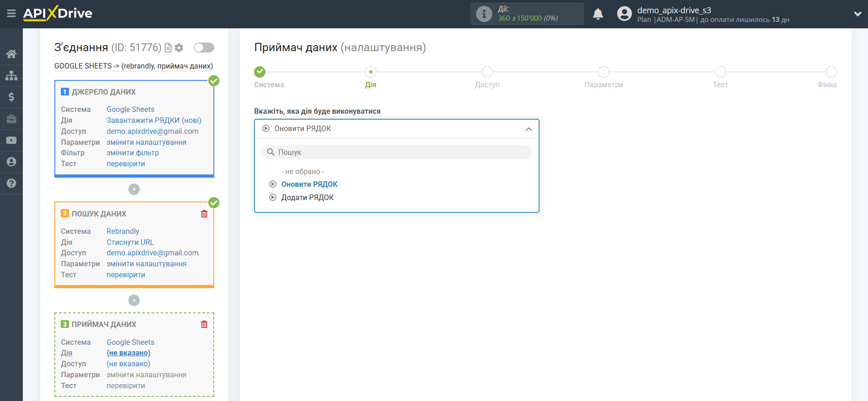Open Стиснути URL action link

(x=130, y=243)
